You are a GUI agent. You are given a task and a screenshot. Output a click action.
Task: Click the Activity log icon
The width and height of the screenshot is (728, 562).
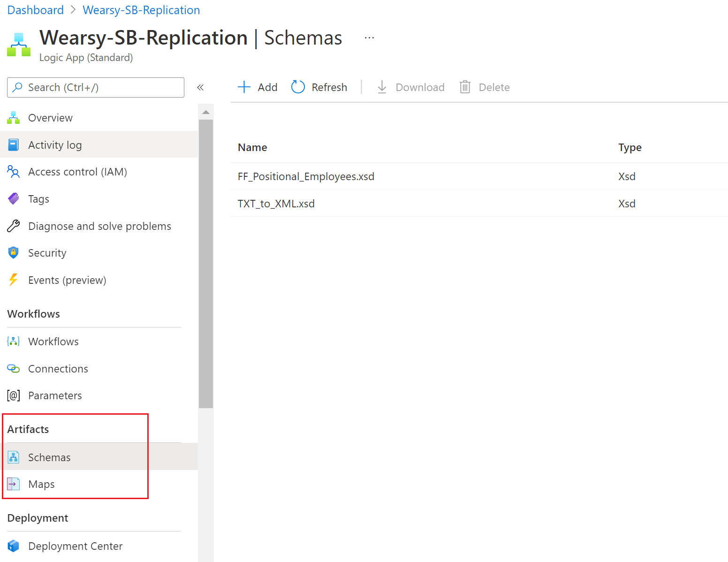point(14,145)
